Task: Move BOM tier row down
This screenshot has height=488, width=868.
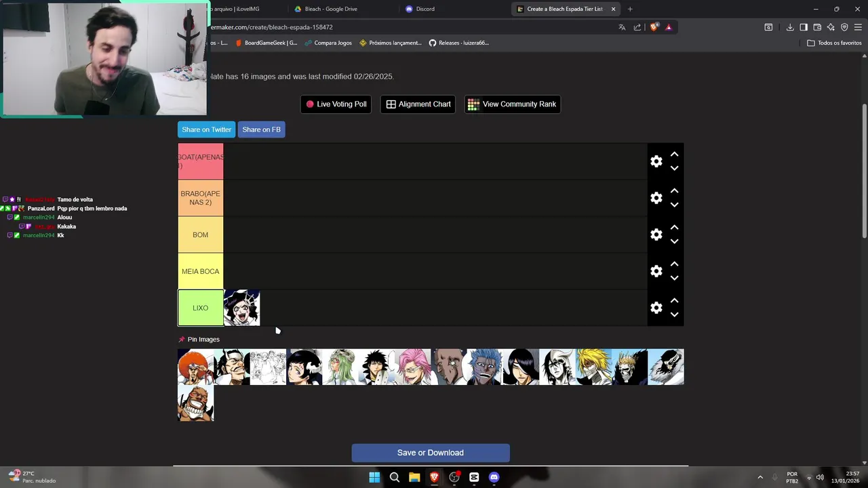Action: pos(674,241)
